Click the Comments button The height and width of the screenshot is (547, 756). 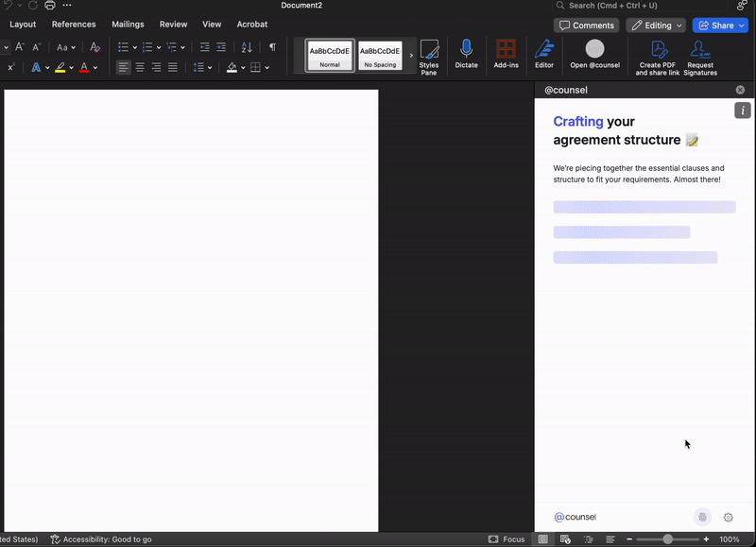[x=586, y=26]
